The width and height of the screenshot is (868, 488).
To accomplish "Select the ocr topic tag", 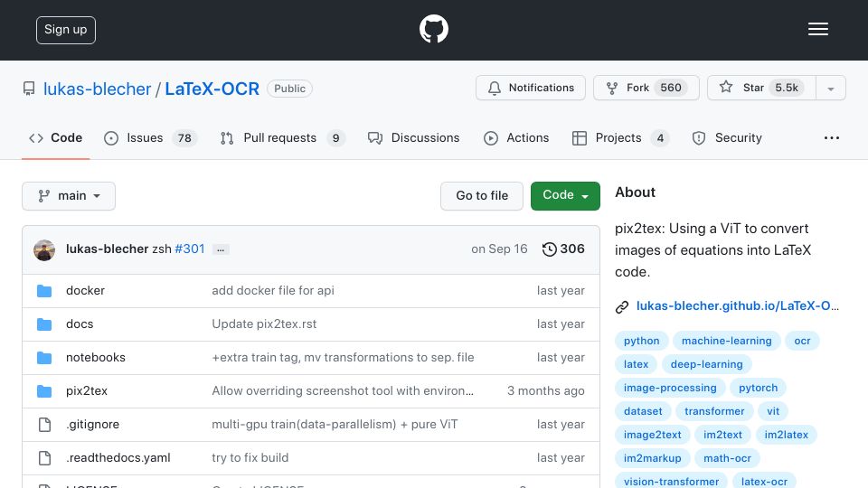I will tap(802, 341).
